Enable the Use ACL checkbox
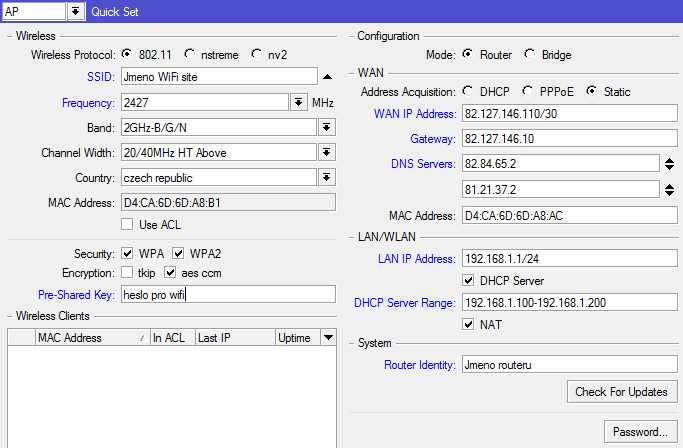 [127, 225]
